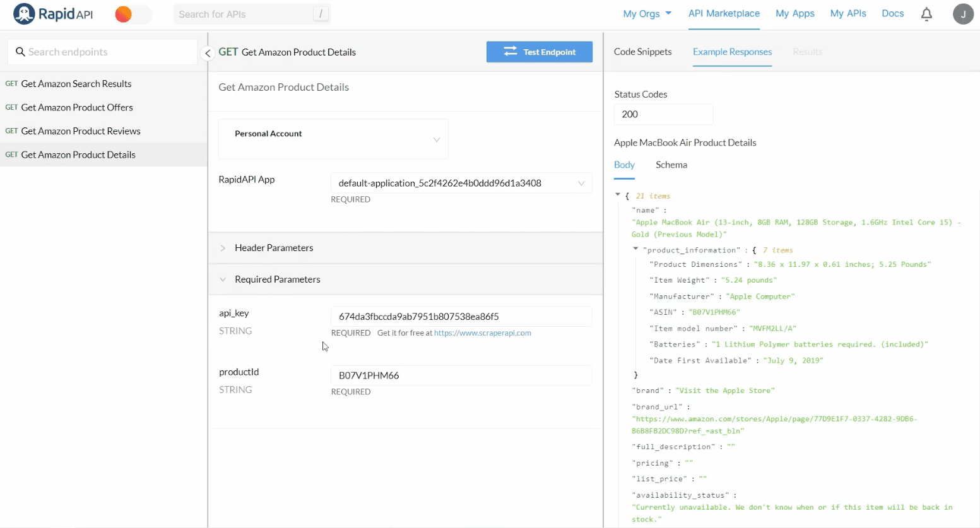This screenshot has width=980, height=528.
Task: Open the notifications bell
Action: 926,14
